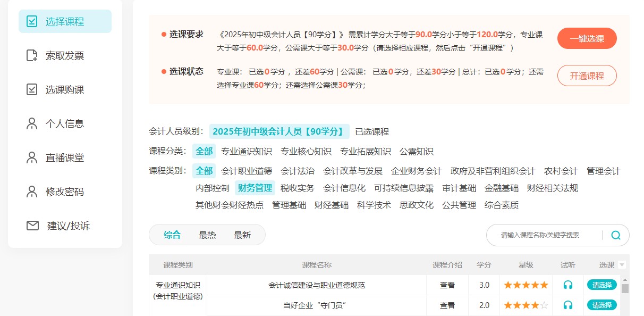644x316 pixels.
Task: Switch to the 最热 tab
Action: click(207, 234)
